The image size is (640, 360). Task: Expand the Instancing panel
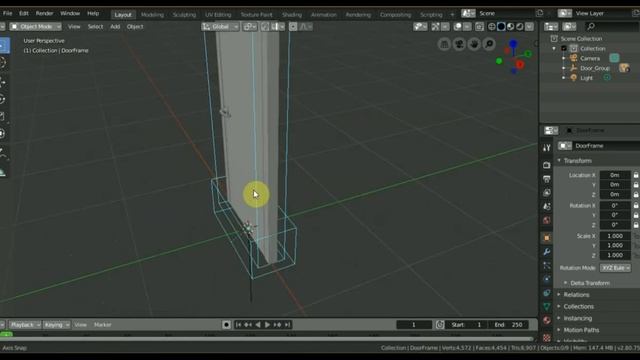pos(559,318)
